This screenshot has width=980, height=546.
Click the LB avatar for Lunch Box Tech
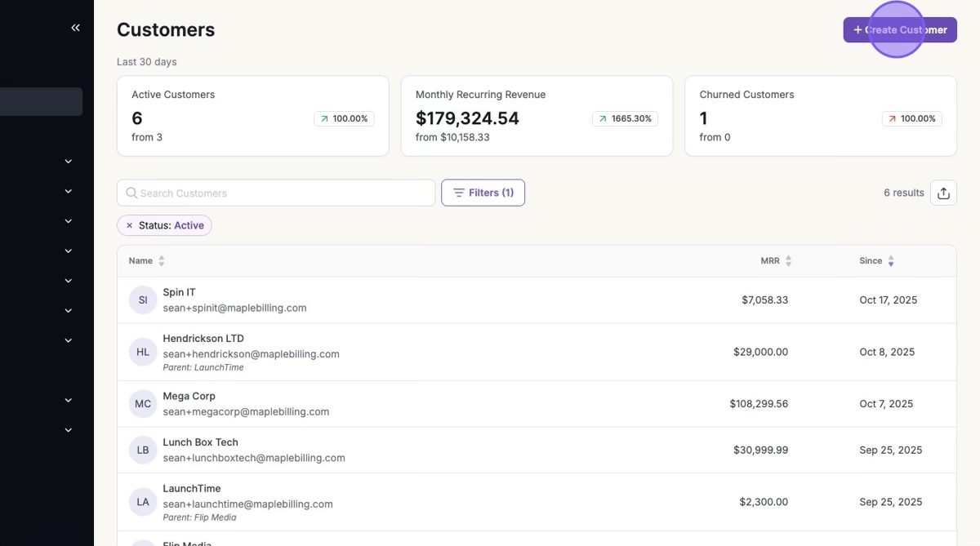[143, 450]
